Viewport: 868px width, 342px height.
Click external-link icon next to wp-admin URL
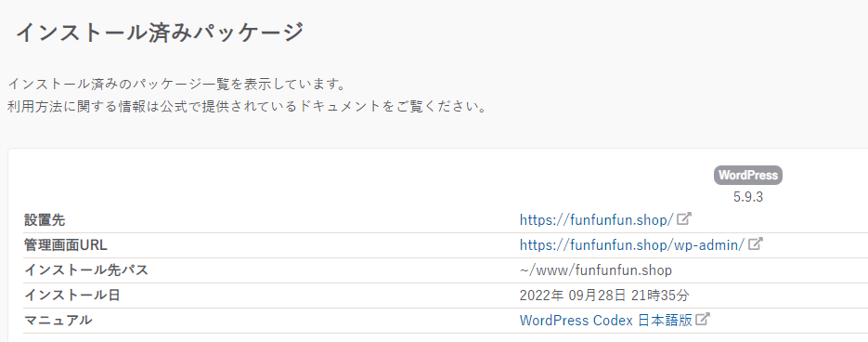pyautogui.click(x=756, y=243)
